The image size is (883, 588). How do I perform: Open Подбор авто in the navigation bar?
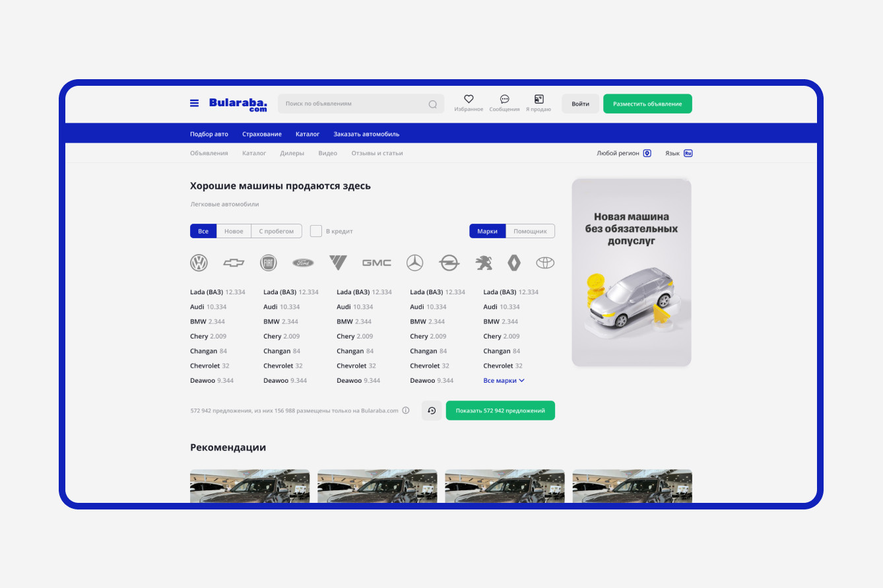click(209, 134)
